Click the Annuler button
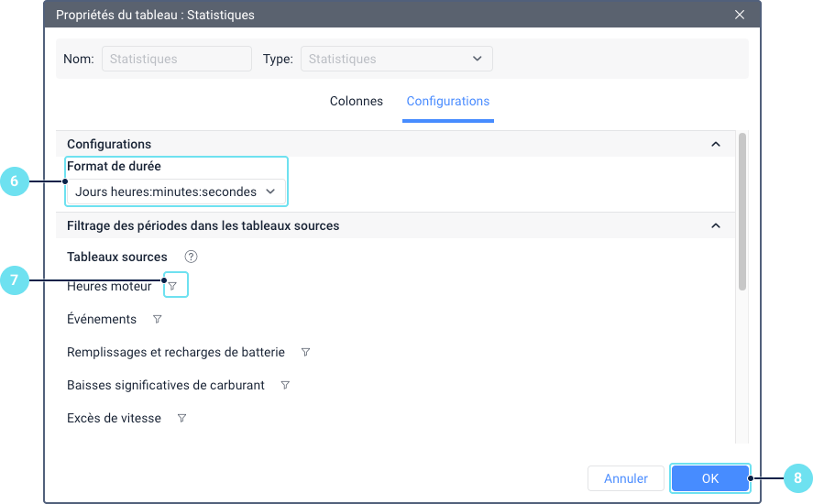813x504 pixels. (626, 478)
